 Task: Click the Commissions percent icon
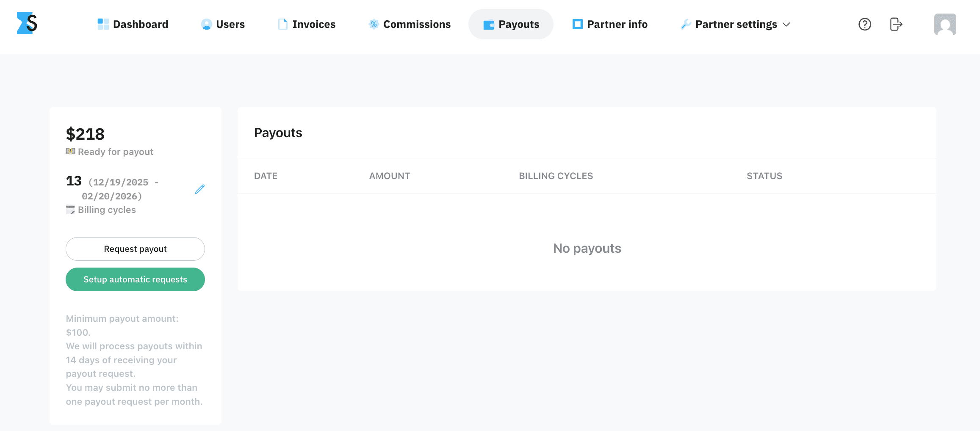373,24
